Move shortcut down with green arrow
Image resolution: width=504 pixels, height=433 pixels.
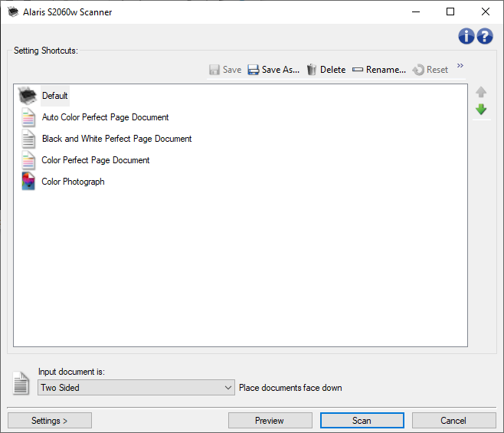[x=481, y=110]
